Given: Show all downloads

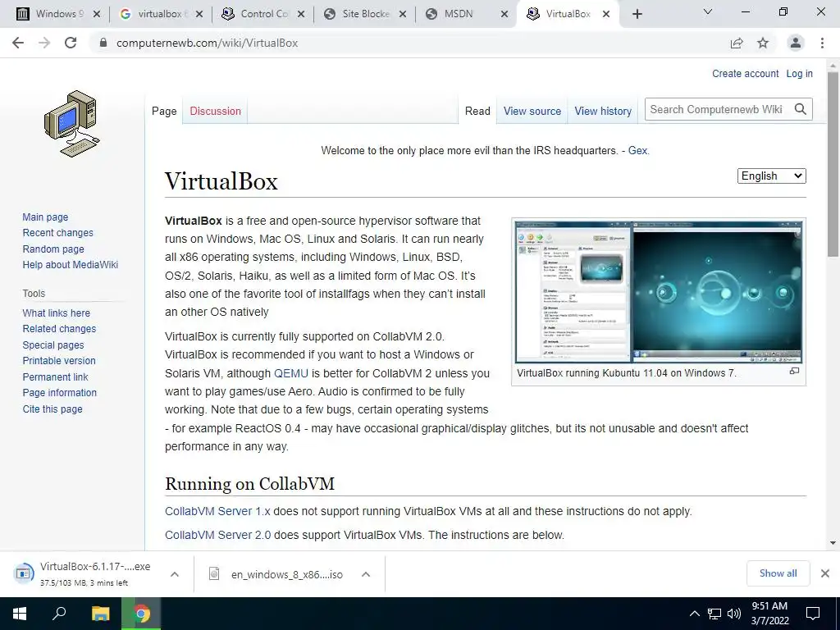Looking at the screenshot, I should (x=778, y=573).
